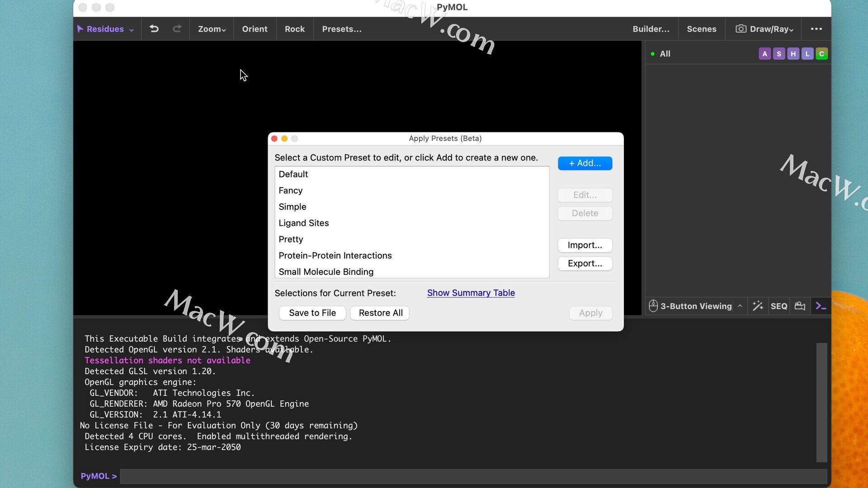The image size is (868, 488).
Task: Click the Export… button
Action: click(x=585, y=263)
